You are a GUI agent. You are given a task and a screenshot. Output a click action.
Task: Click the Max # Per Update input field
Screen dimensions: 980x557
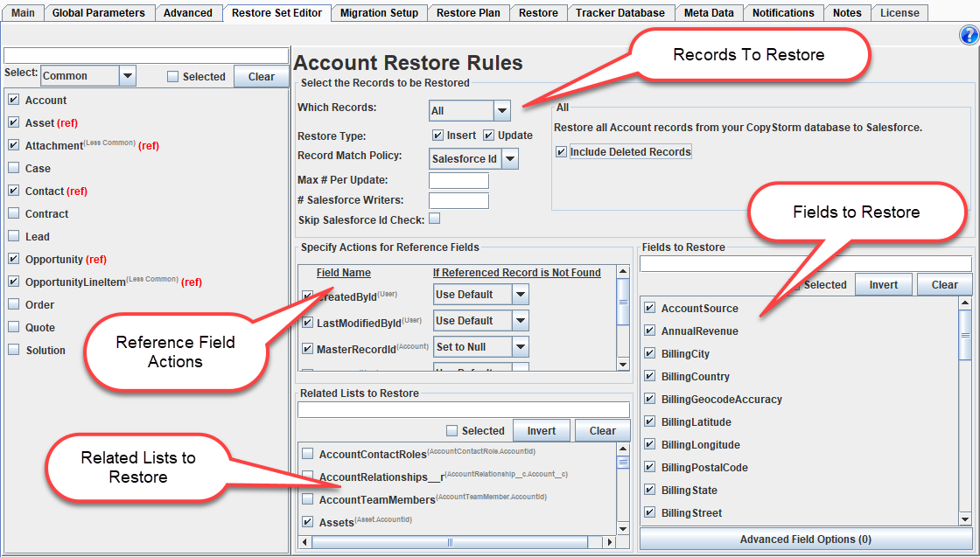tap(458, 179)
